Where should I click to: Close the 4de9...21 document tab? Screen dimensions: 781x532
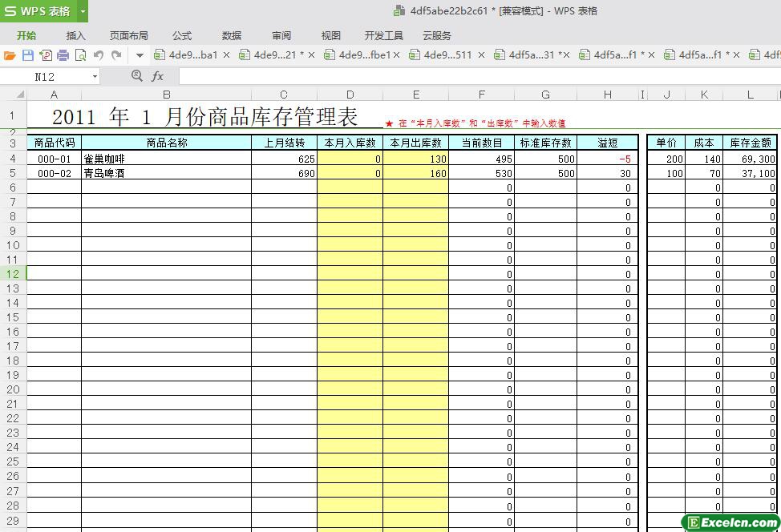(x=311, y=55)
